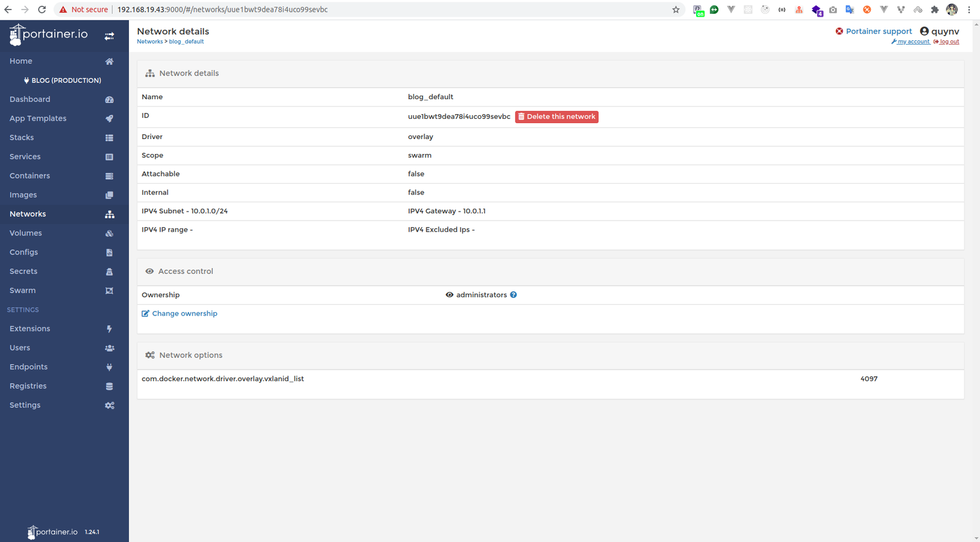980x542 pixels.
Task: Click the com.docker.network.driver.overlay.vxlanid_list option name
Action: [x=223, y=379]
